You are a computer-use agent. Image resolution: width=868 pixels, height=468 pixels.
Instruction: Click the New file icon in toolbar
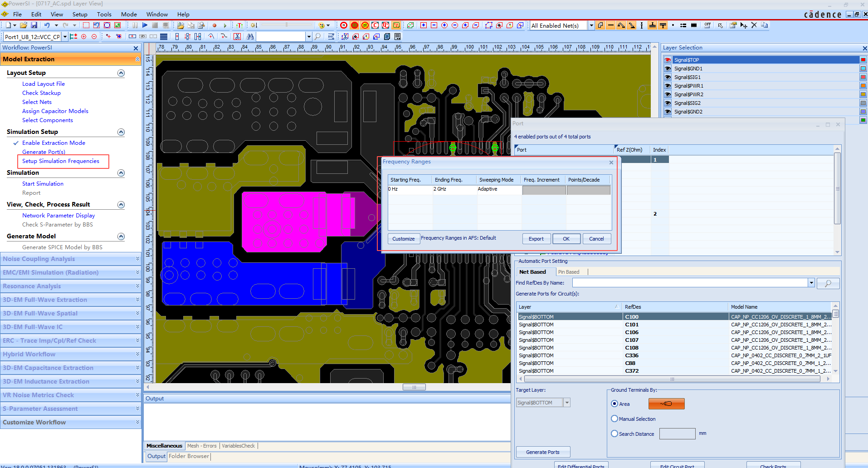[8, 25]
